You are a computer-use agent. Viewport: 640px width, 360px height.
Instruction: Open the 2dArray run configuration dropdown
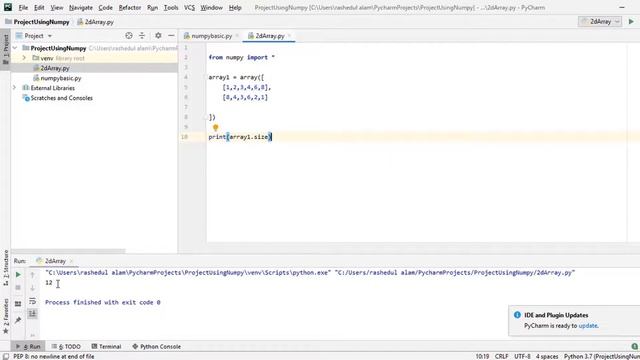pos(600,22)
